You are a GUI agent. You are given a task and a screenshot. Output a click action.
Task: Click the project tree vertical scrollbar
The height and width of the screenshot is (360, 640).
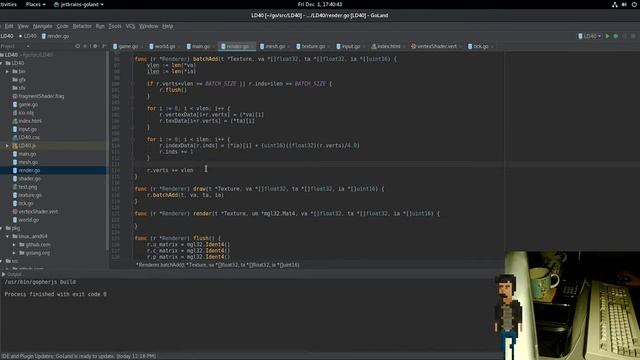[x=107, y=151]
